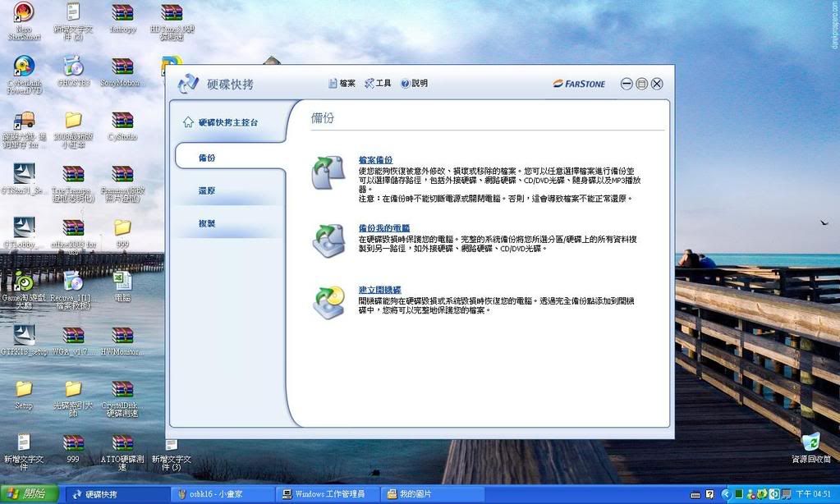Open the 檔案 menu
The width and height of the screenshot is (840, 504).
point(342,83)
